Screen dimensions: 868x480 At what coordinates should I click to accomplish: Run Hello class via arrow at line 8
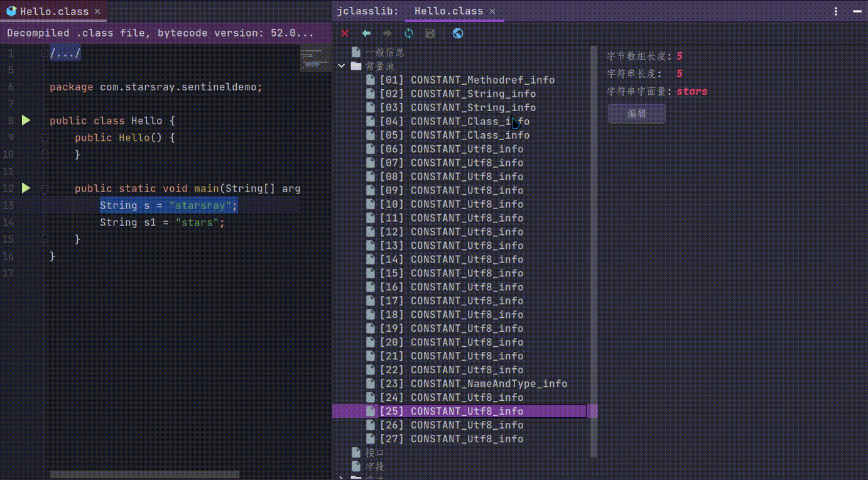[x=25, y=120]
